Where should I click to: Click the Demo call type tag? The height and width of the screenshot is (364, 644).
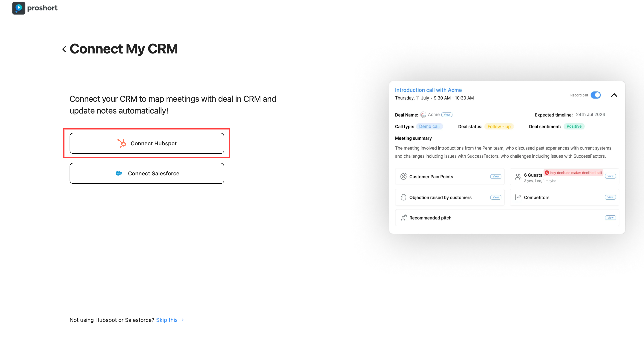[x=429, y=126]
